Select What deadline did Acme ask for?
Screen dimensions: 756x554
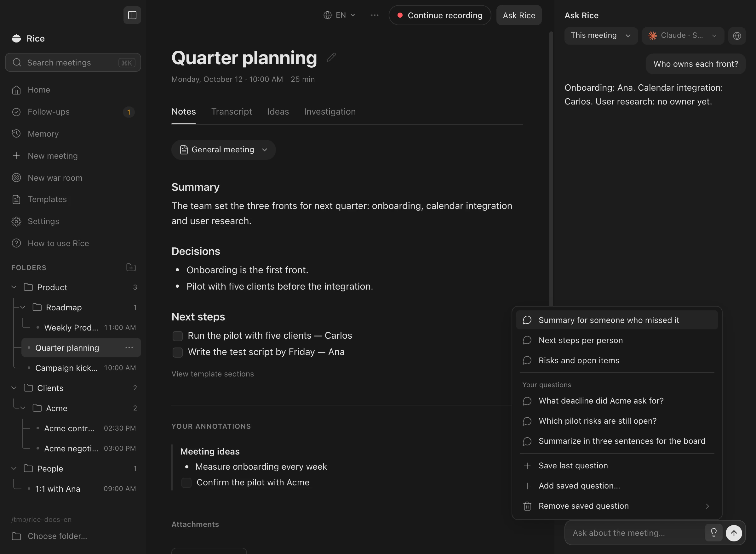(617, 401)
